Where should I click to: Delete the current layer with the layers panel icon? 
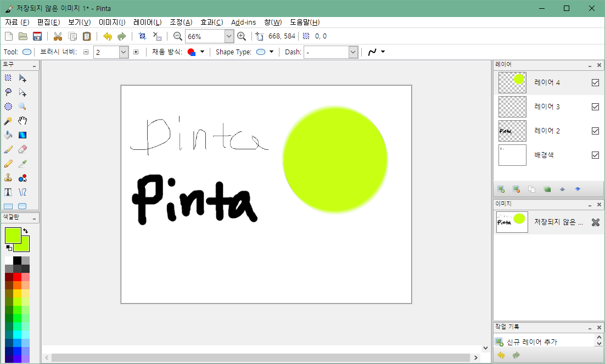tap(516, 189)
